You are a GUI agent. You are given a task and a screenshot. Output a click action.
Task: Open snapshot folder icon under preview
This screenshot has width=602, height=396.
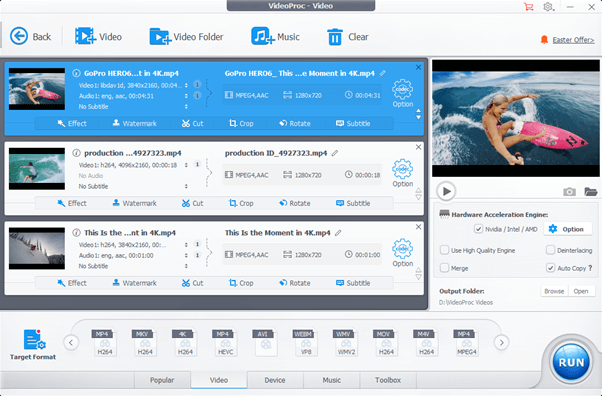coord(590,191)
